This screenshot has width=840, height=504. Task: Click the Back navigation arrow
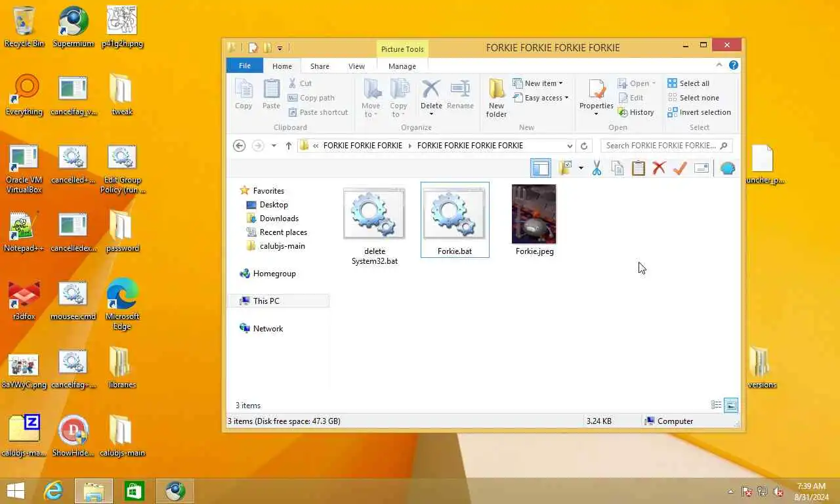coord(240,146)
